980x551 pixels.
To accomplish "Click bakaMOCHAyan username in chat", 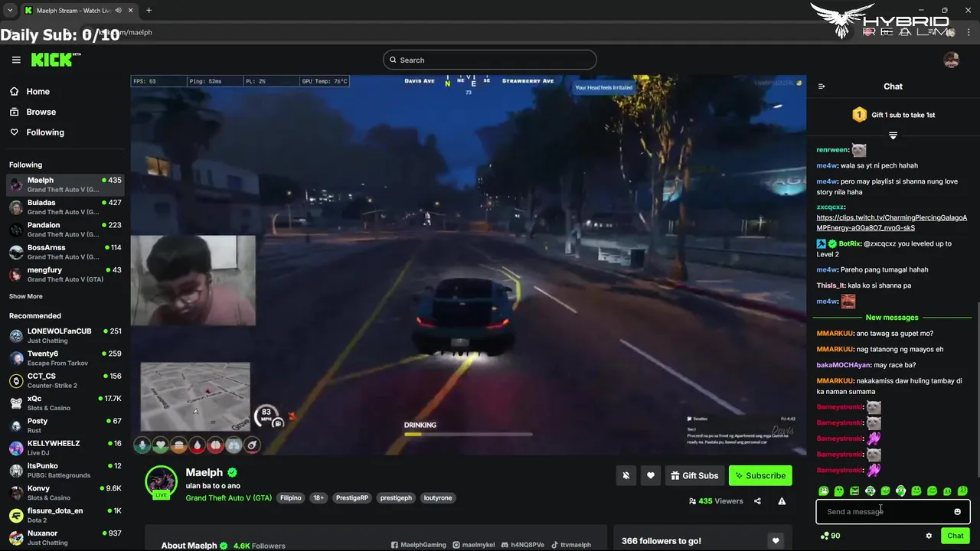I will 844,365.
